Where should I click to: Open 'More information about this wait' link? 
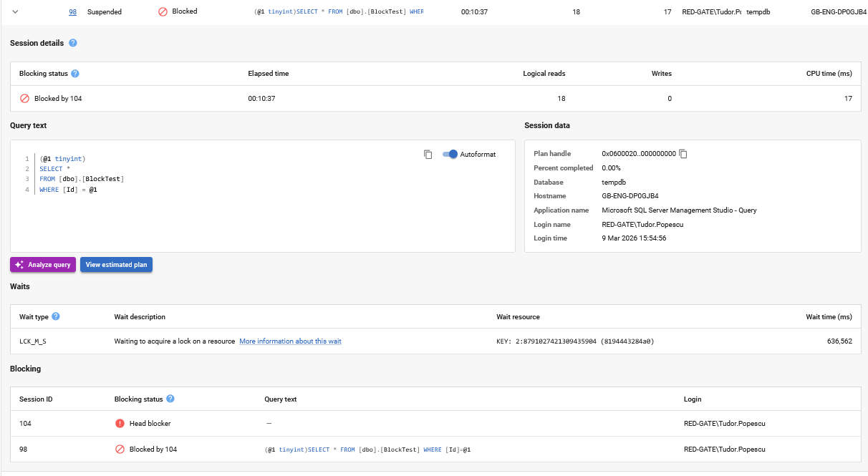tap(290, 341)
